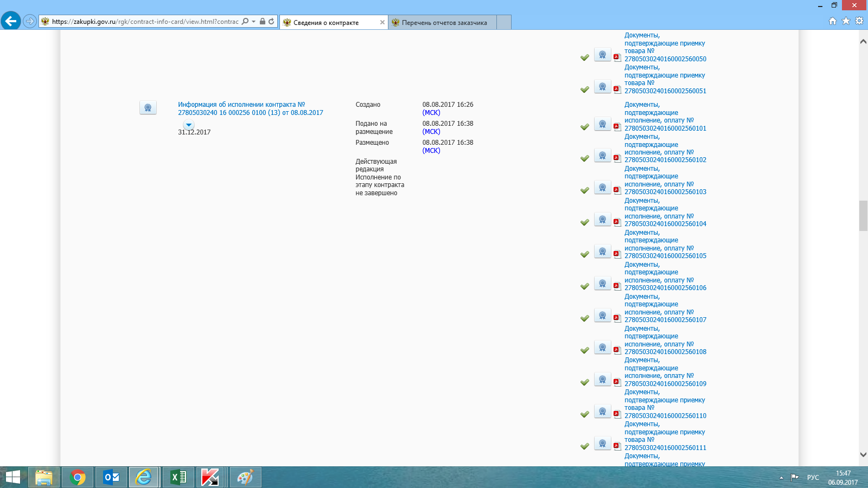Open Google Chrome from taskbar
Viewport: 868px width, 488px height.
tap(78, 477)
